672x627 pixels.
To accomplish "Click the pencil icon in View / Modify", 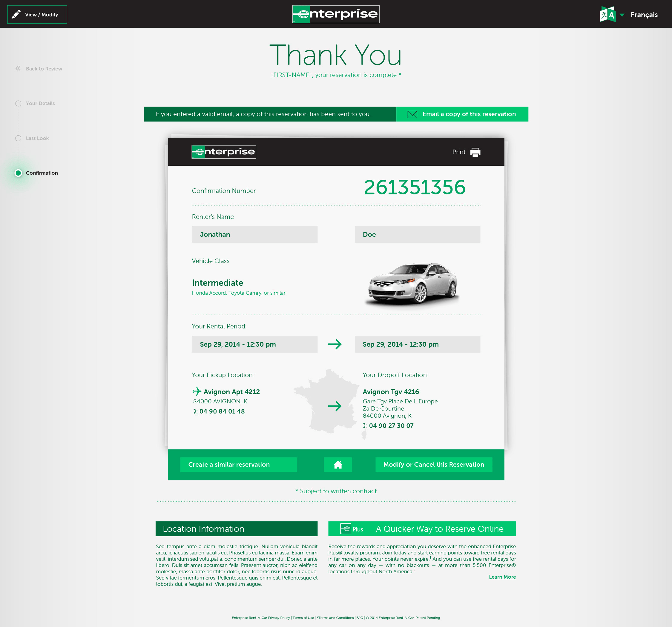I will (x=16, y=15).
